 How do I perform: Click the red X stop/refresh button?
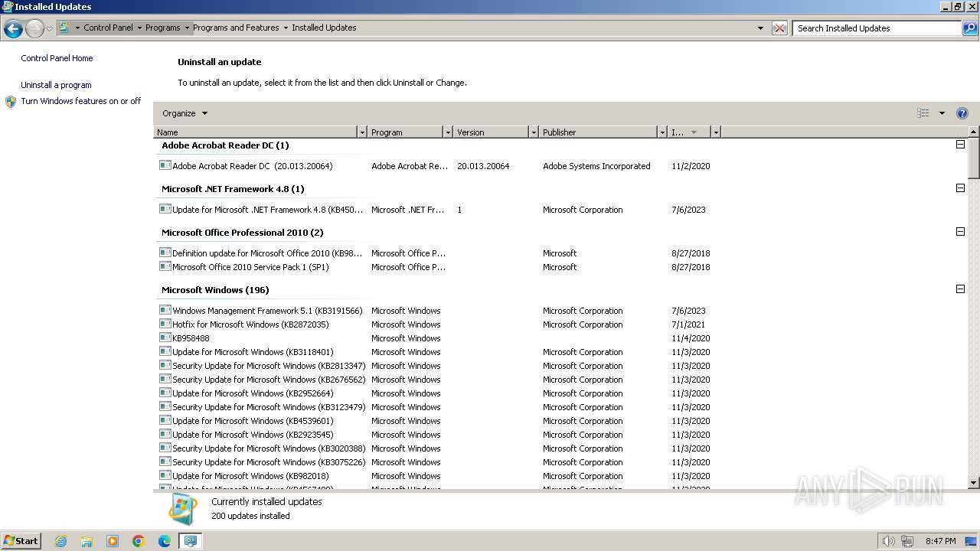click(779, 28)
